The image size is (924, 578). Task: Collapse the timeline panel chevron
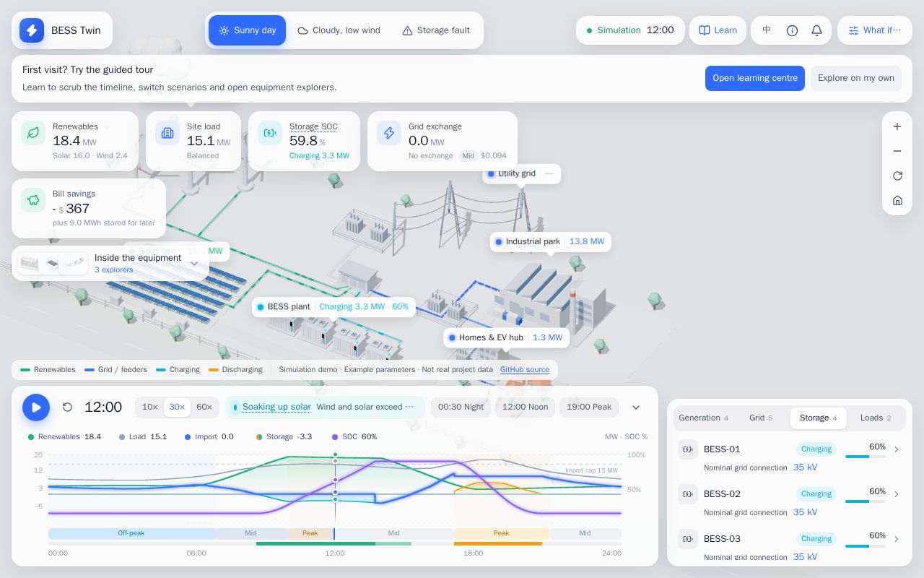pos(636,407)
